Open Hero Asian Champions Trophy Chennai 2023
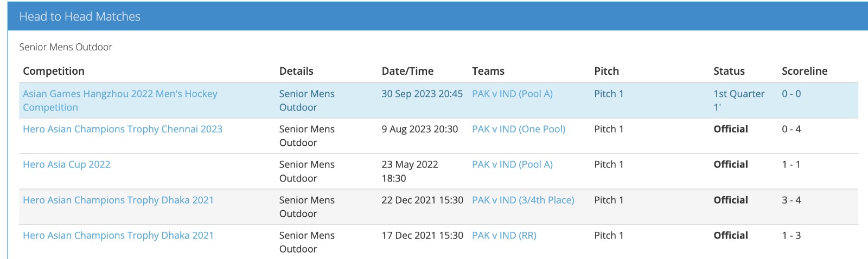 tap(123, 129)
